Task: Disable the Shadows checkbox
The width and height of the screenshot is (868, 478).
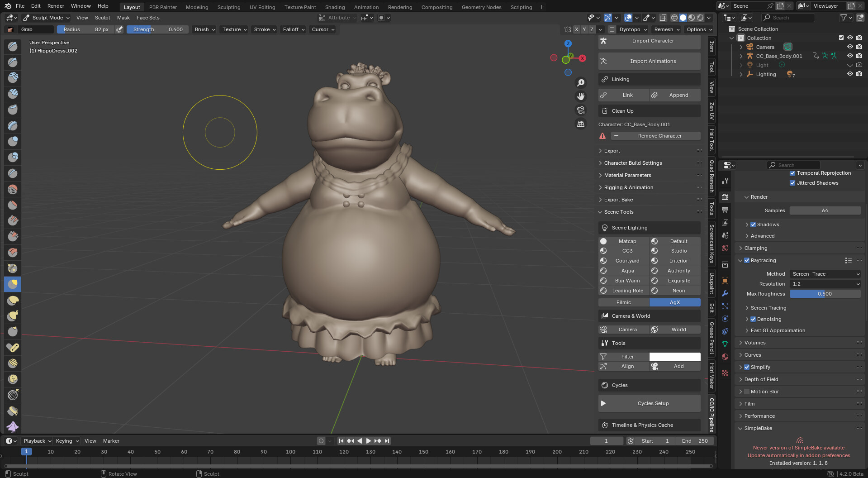Action: (x=753, y=225)
